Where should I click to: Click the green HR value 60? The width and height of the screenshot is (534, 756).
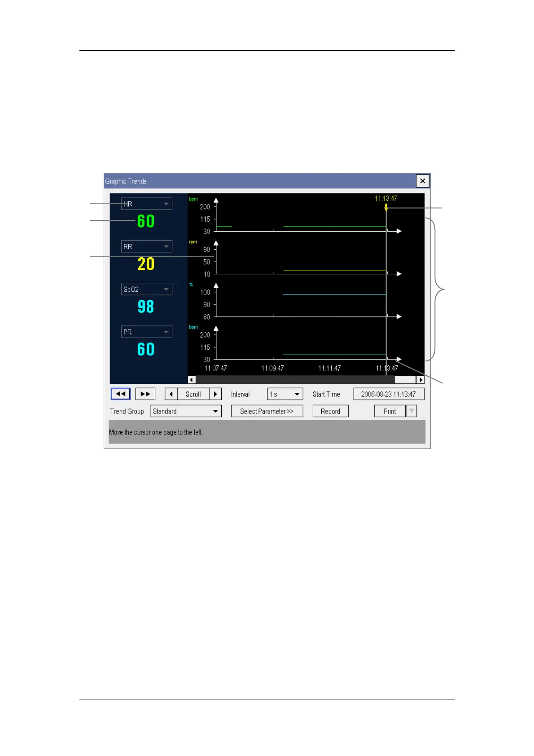(146, 221)
